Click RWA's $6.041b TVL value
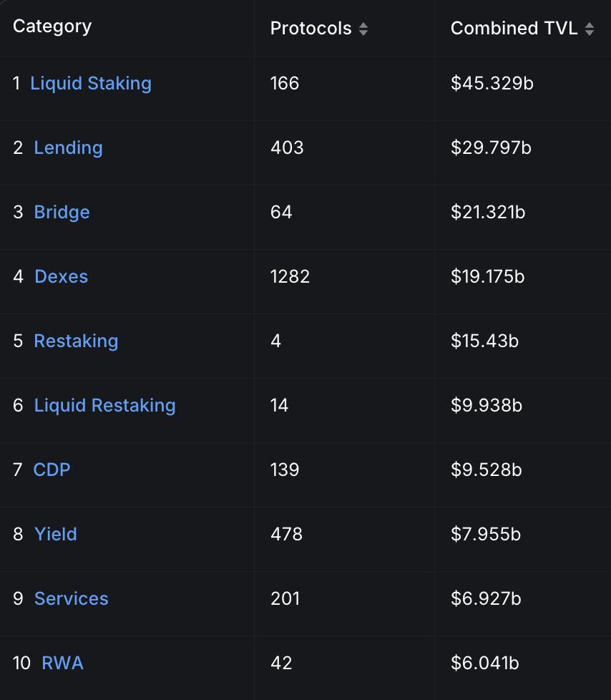The image size is (611, 700). coord(484,663)
